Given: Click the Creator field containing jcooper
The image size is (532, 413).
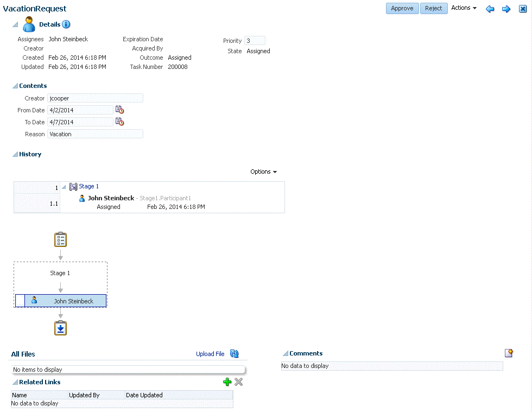Looking at the screenshot, I should [95, 98].
